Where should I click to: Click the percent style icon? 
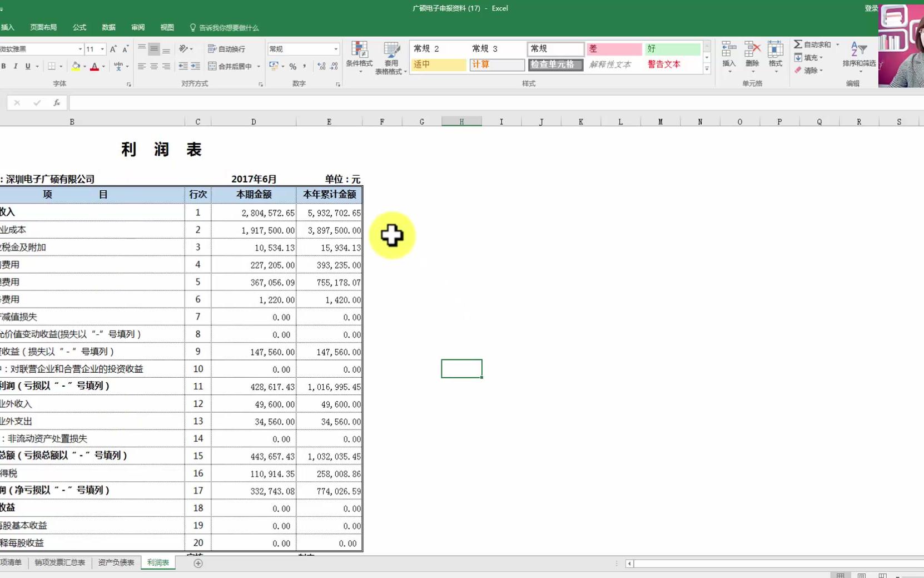click(x=293, y=66)
